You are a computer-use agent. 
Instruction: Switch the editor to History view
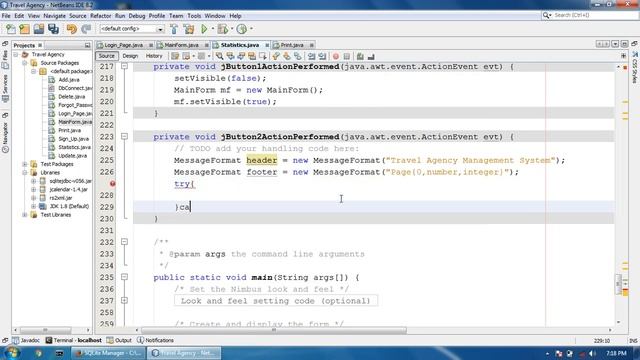pyautogui.click(x=154, y=56)
